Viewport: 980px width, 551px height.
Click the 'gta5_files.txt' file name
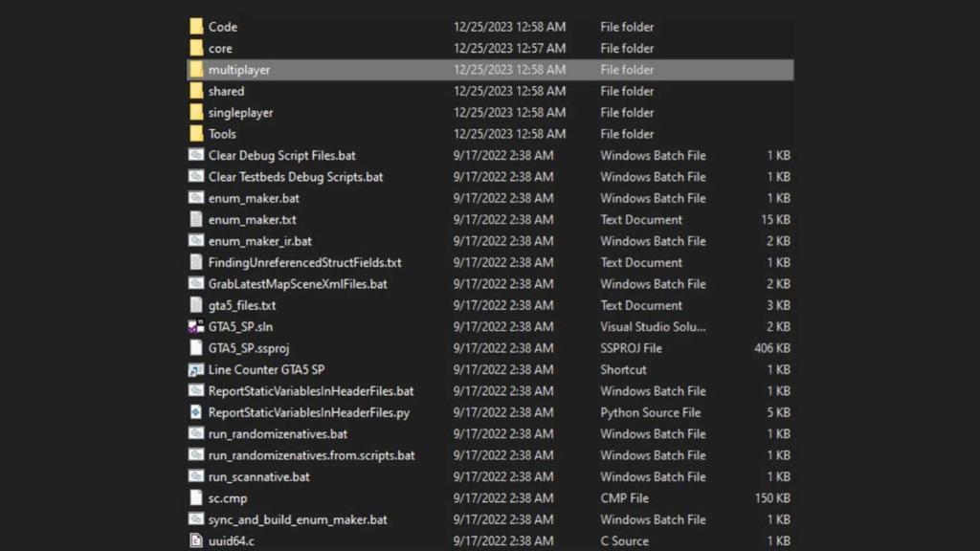coord(242,305)
